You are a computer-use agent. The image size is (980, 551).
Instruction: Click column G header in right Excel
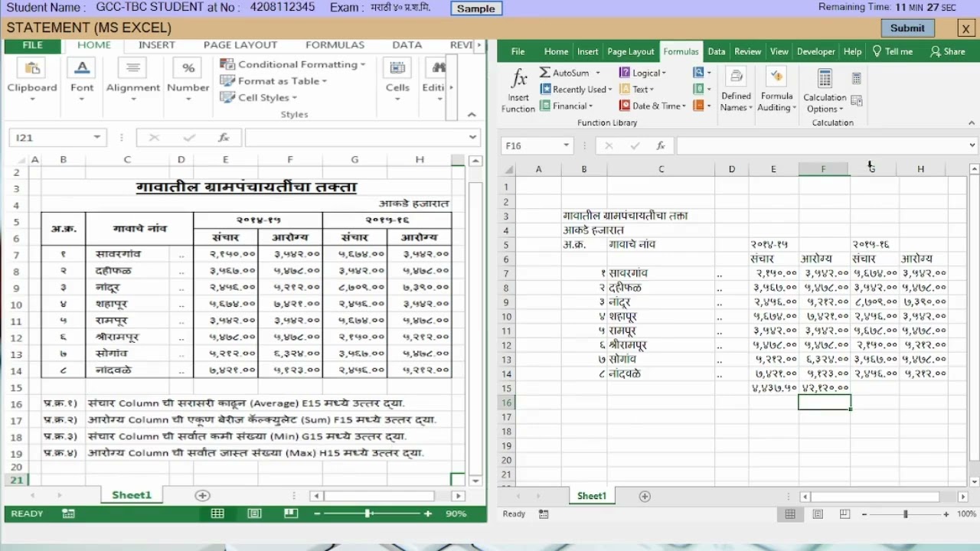872,168
